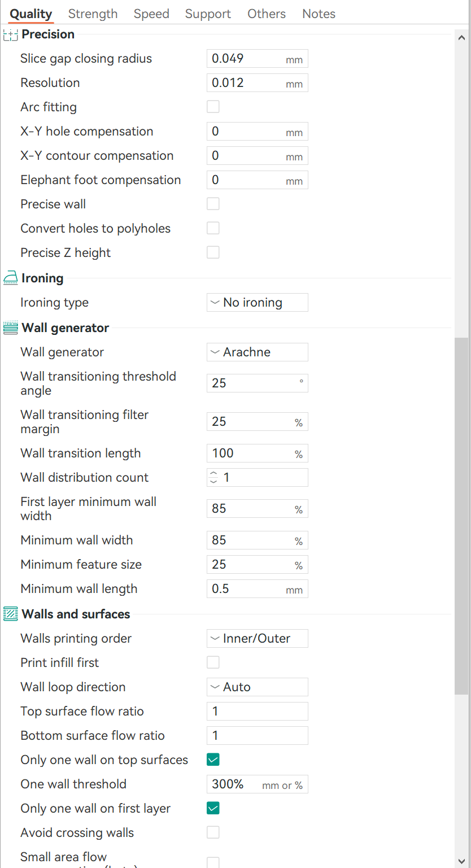Screen dimensions: 471x868
Task: Expand the Walls printing order dropdown
Action: pyautogui.click(x=258, y=639)
